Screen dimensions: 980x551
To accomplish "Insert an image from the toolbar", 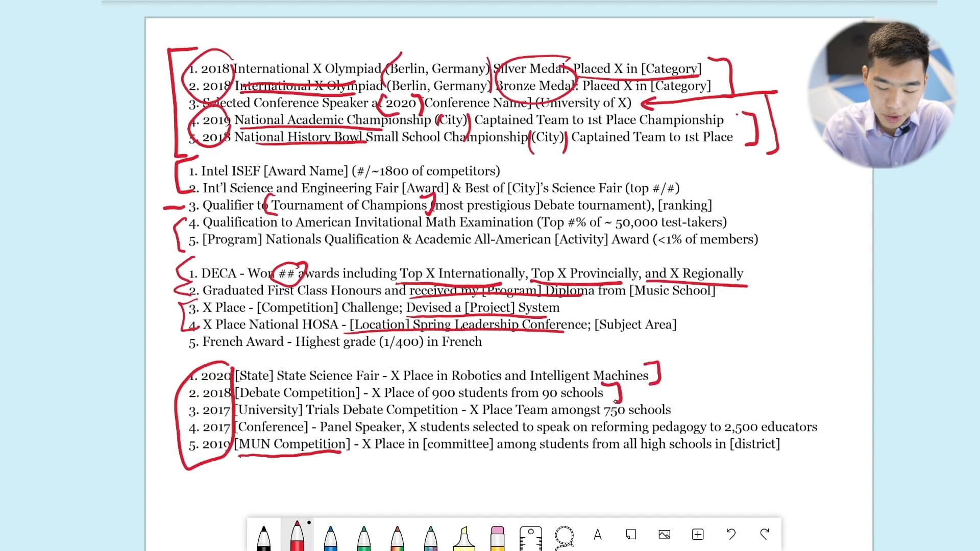I will pos(664,535).
